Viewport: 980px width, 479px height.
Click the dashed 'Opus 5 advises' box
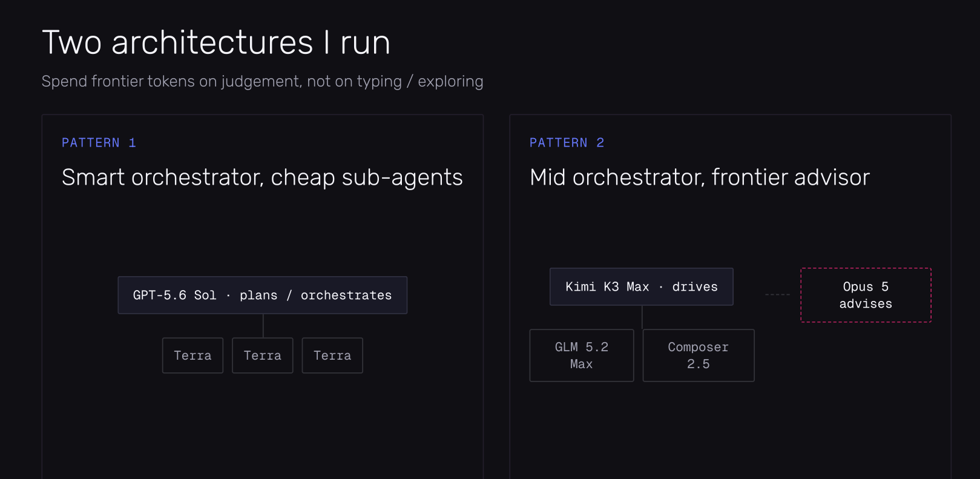866,296
